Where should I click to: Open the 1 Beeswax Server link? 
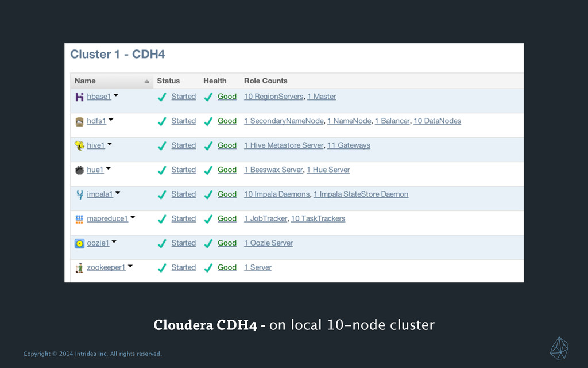(273, 170)
